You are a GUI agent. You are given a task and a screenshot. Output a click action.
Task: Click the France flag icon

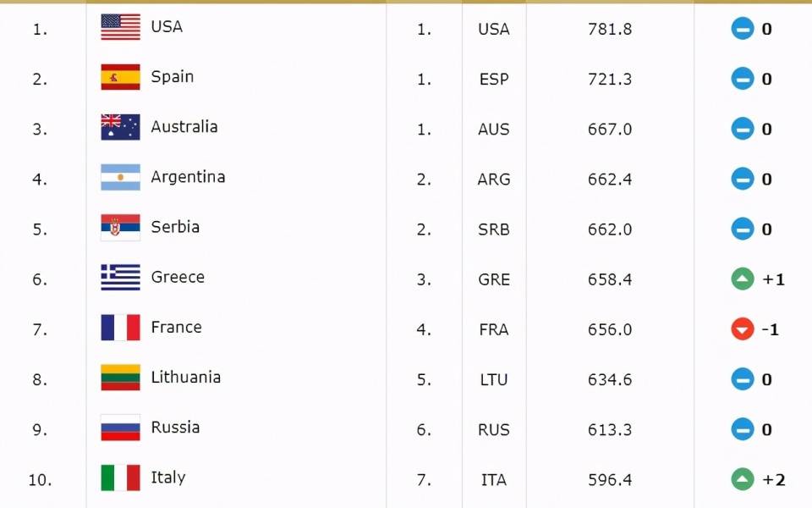(x=120, y=328)
